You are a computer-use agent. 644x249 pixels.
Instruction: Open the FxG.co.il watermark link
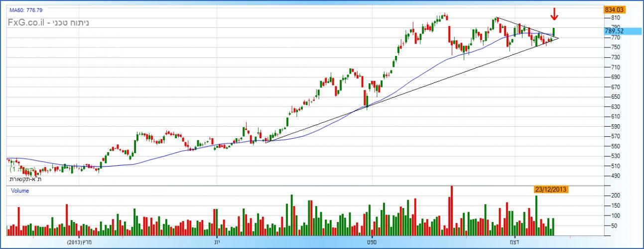26,22
